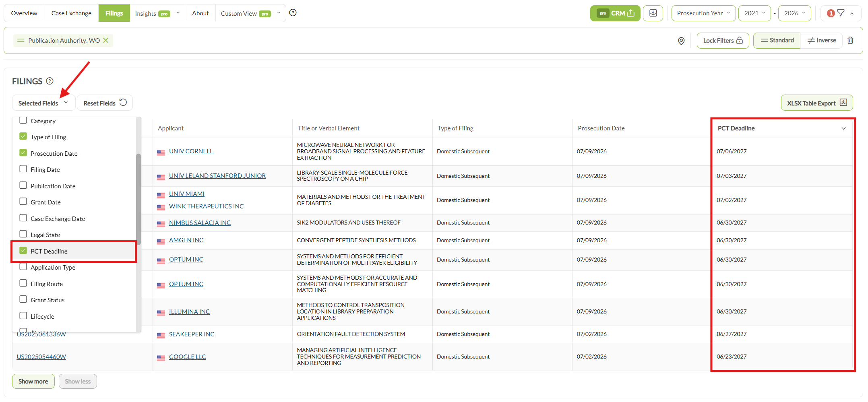Open filing US2025054460W link
This screenshot has width=868, height=402.
click(41, 357)
